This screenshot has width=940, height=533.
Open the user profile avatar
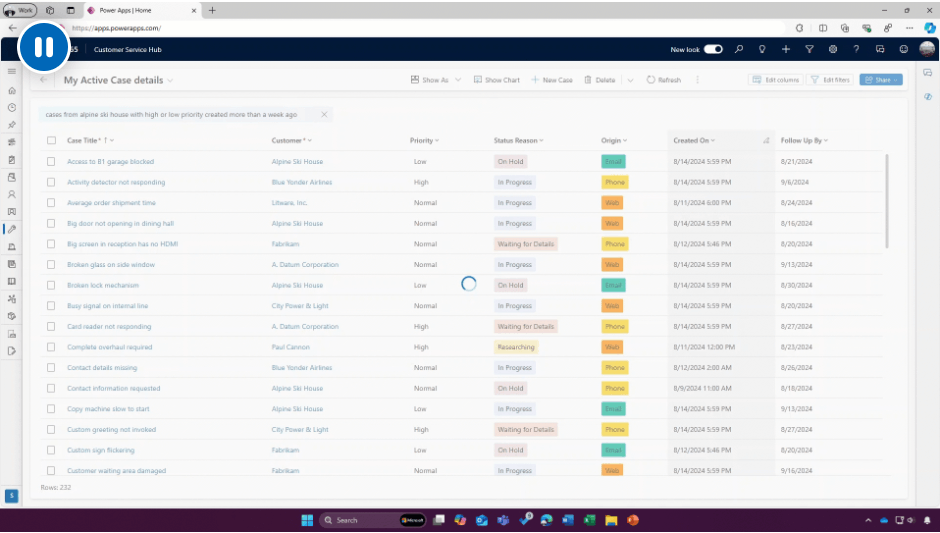point(927,49)
